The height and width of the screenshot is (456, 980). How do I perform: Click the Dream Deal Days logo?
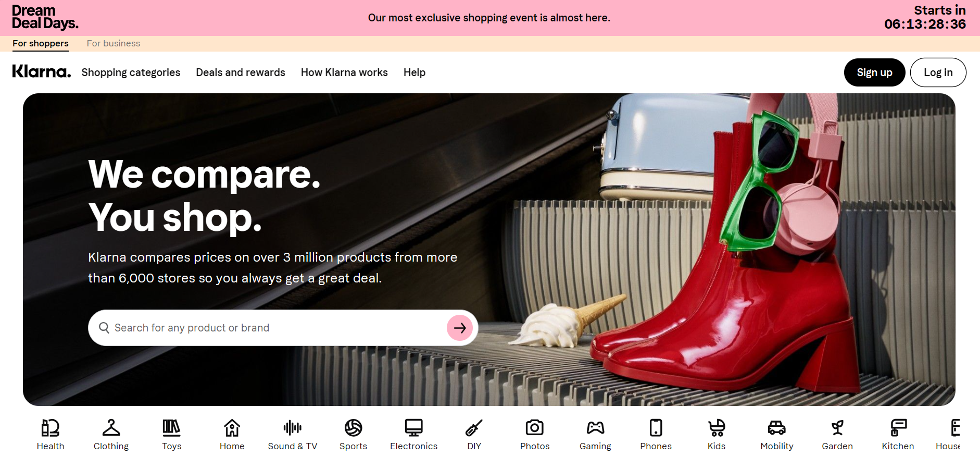click(45, 17)
